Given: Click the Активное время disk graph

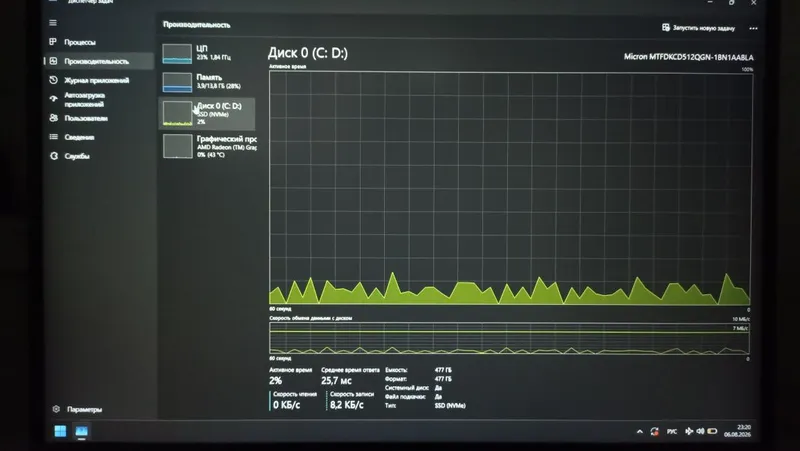Looking at the screenshot, I should (x=510, y=188).
